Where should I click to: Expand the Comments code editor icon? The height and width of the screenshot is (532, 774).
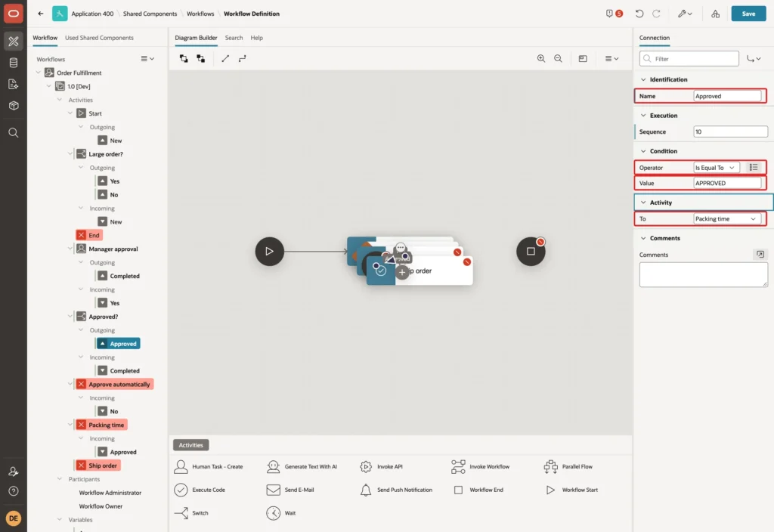coord(760,254)
